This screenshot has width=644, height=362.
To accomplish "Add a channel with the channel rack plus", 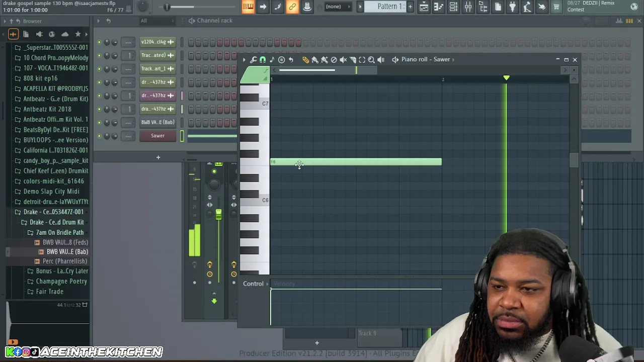I will (158, 158).
